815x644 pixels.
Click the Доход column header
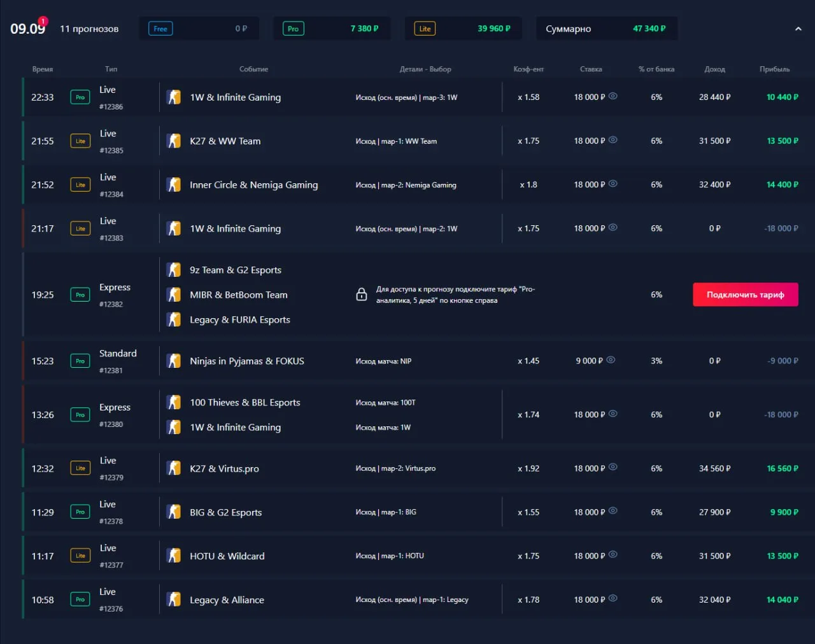(715, 69)
